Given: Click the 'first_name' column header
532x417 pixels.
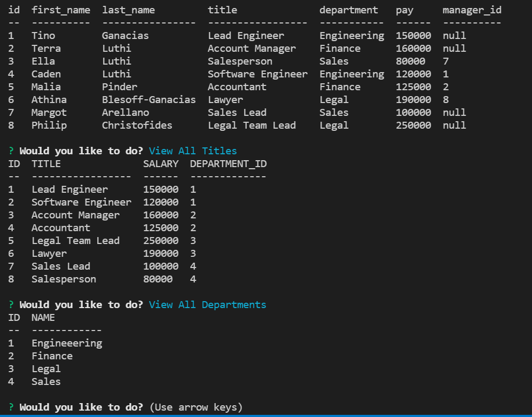Looking at the screenshot, I should (x=60, y=10).
